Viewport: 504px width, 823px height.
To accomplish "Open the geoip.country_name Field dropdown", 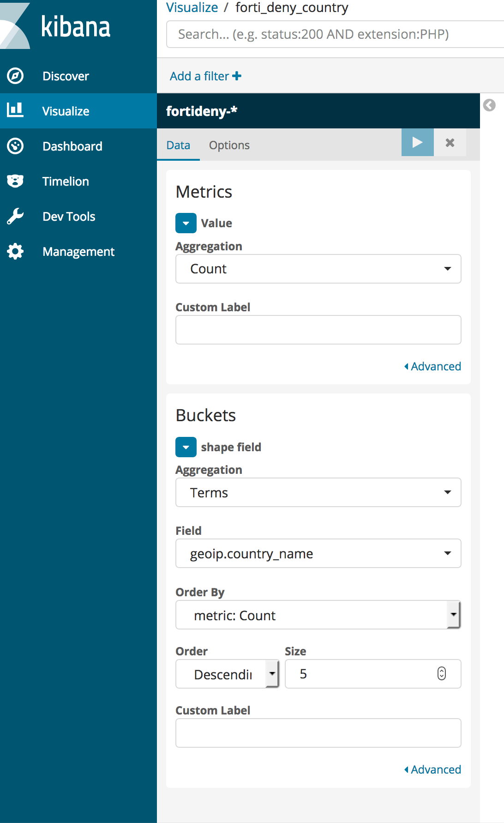I will point(318,553).
